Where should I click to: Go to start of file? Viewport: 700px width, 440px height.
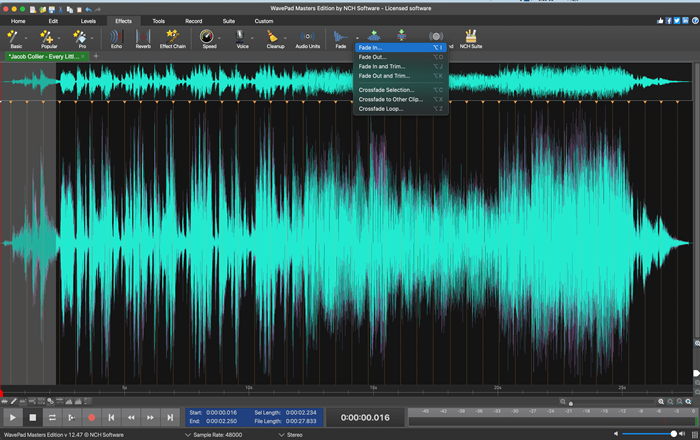point(111,418)
